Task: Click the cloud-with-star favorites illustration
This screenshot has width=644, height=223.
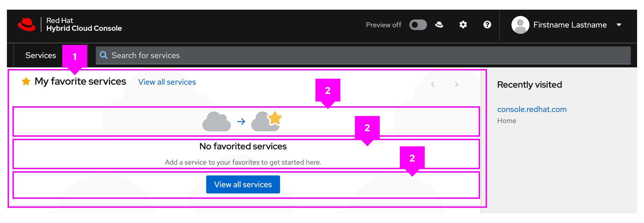Action: pos(266,120)
